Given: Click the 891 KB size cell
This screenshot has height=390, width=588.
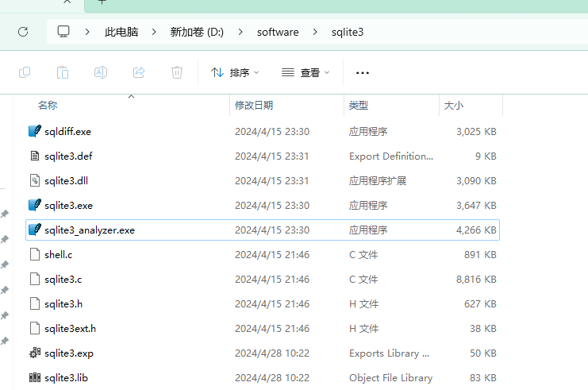Looking at the screenshot, I should coord(480,255).
